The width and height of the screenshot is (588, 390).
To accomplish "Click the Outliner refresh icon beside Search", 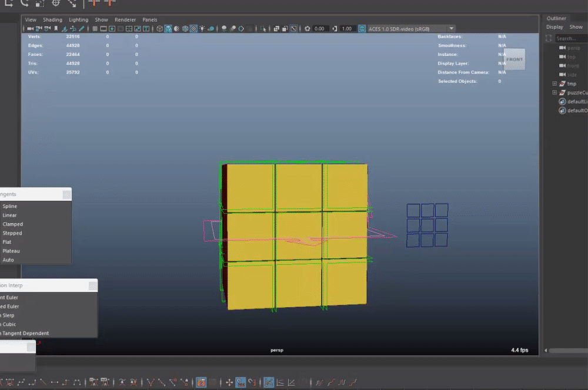I will [549, 38].
